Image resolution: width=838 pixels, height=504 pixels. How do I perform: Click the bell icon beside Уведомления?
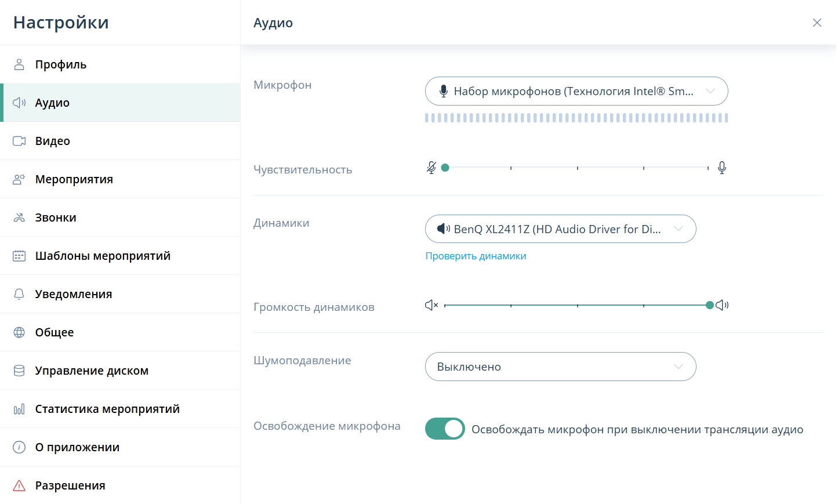point(19,294)
